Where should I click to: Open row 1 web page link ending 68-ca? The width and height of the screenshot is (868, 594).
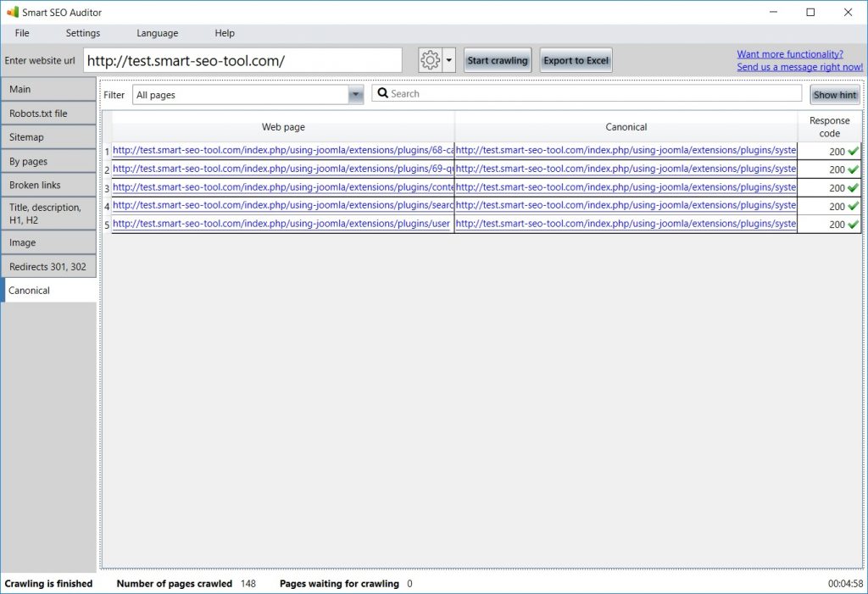[x=283, y=150]
